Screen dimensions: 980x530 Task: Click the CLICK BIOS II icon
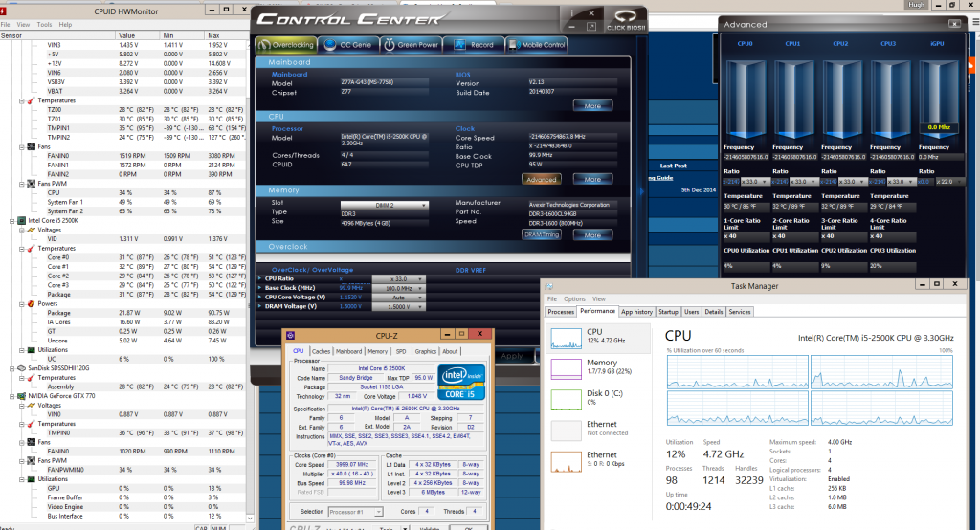click(x=626, y=19)
